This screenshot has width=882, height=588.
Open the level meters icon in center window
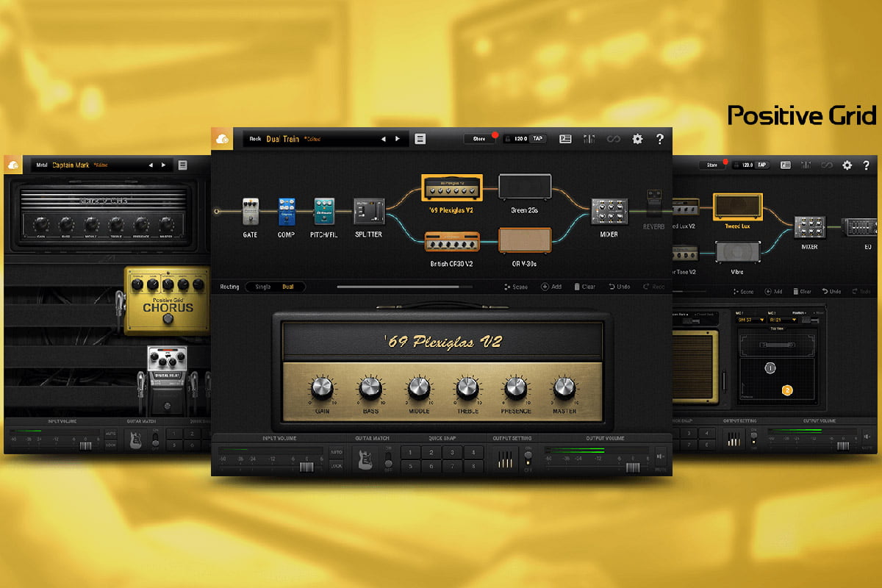pyautogui.click(x=589, y=138)
